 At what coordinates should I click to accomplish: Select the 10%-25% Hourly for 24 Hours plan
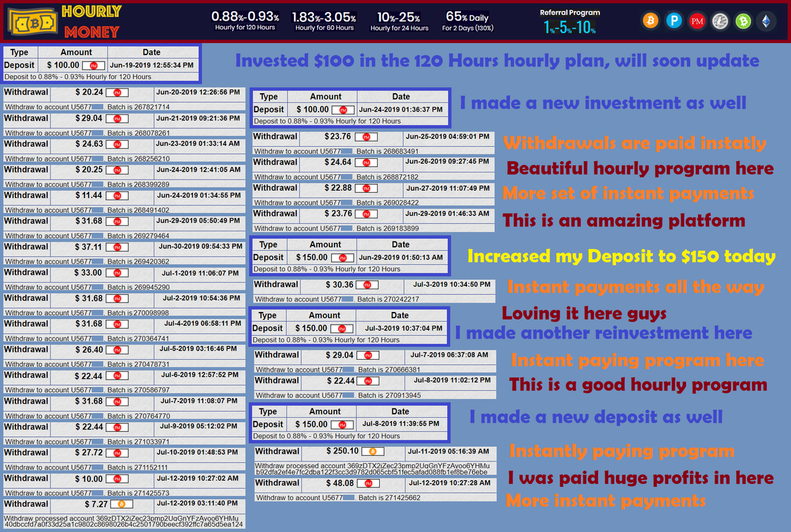tap(399, 21)
